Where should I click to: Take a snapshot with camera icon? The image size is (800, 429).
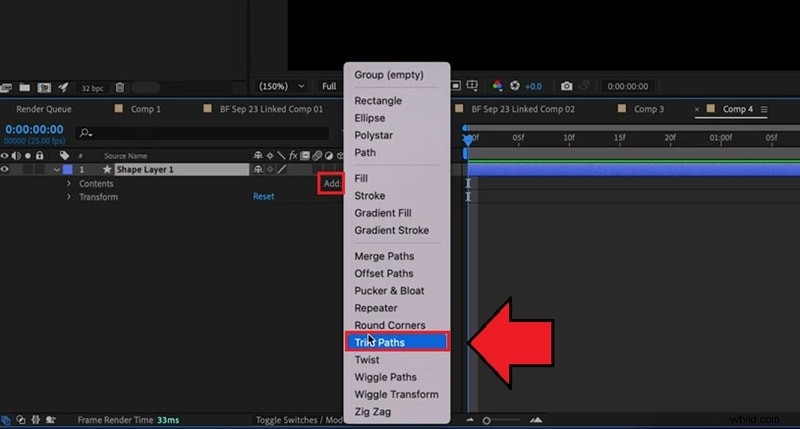pos(566,86)
